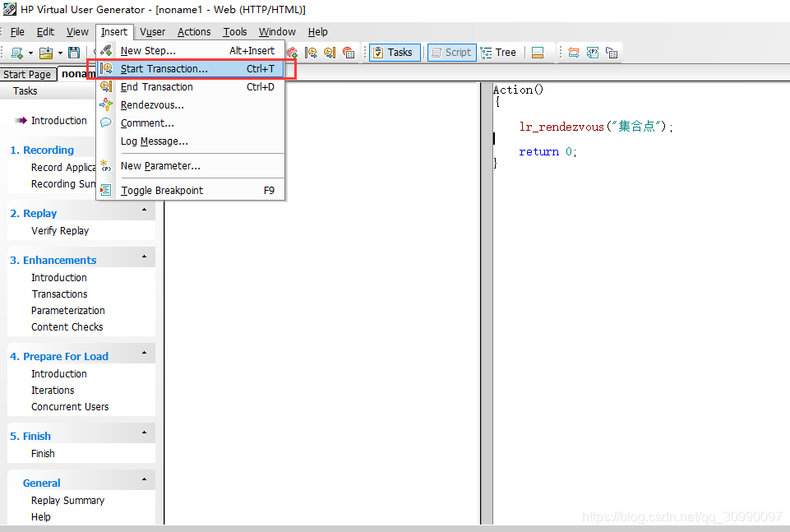This screenshot has height=532, width=790.
Task: Open the Iterations task
Action: (x=53, y=391)
